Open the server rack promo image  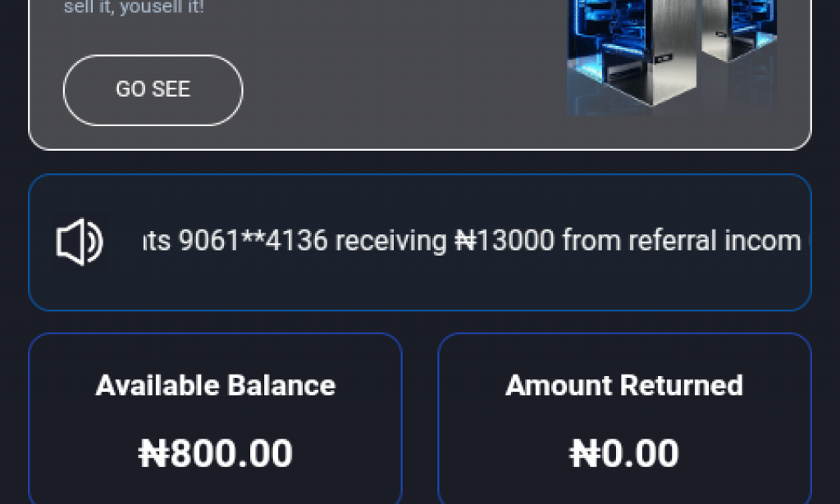[x=671, y=57]
